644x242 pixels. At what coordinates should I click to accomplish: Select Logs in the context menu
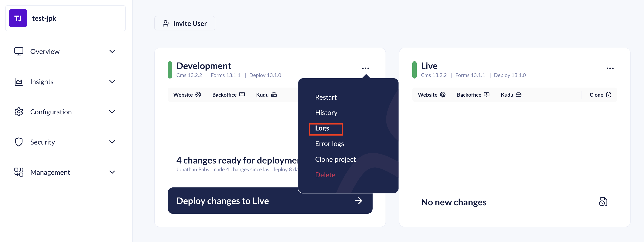tap(322, 128)
